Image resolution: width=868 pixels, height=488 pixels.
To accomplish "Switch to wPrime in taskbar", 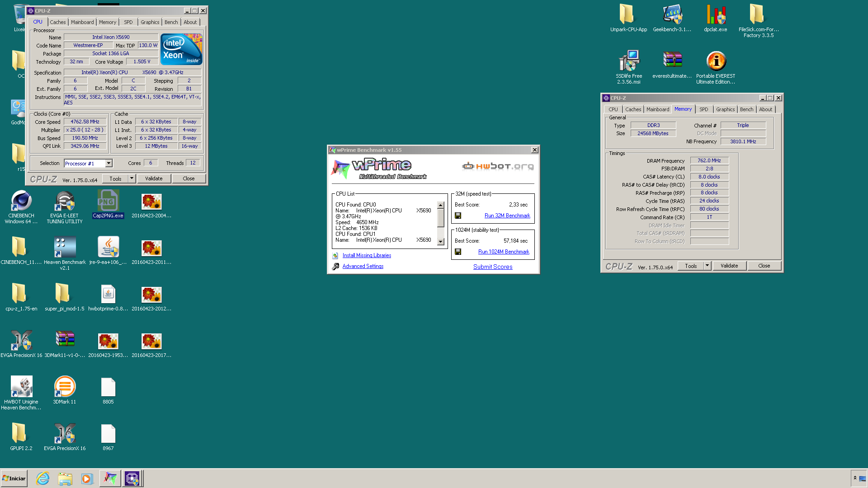I will click(x=110, y=479).
